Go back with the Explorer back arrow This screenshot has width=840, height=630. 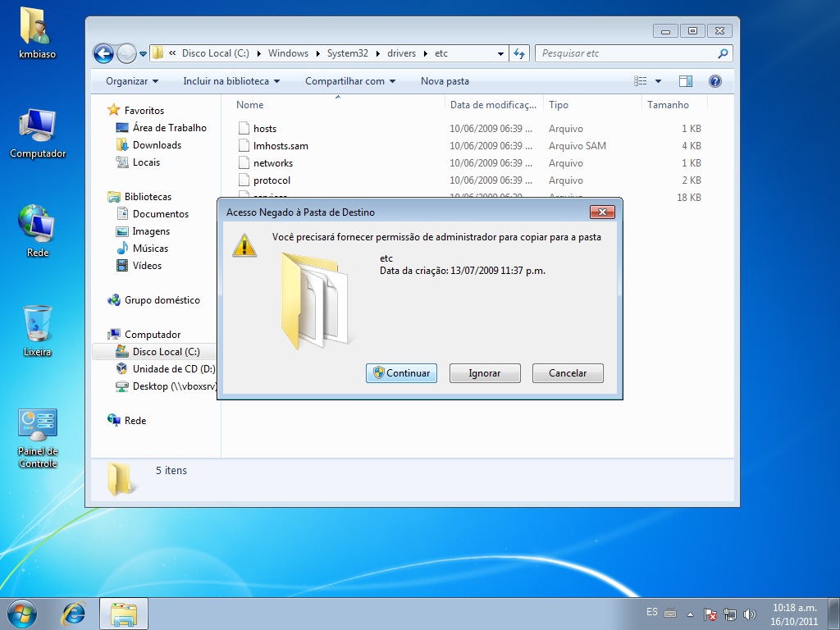[103, 53]
